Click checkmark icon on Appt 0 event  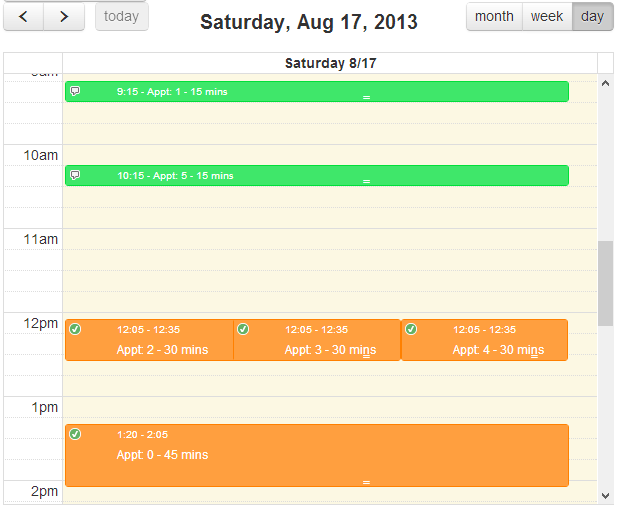(x=75, y=434)
